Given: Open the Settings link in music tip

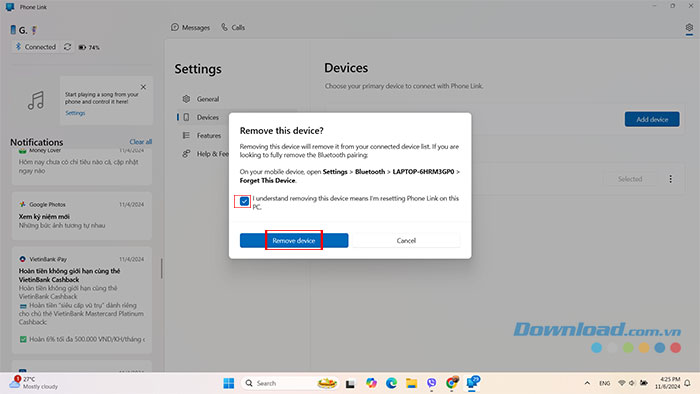Looking at the screenshot, I should pos(75,113).
